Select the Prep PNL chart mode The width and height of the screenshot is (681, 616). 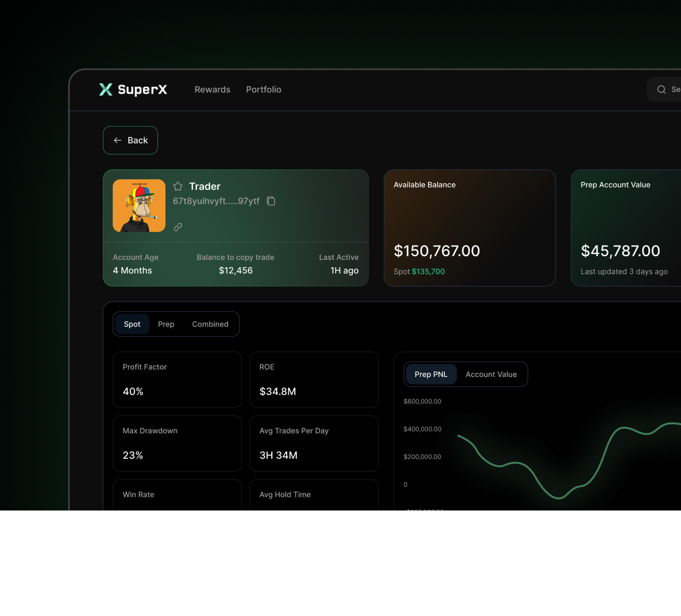point(431,374)
